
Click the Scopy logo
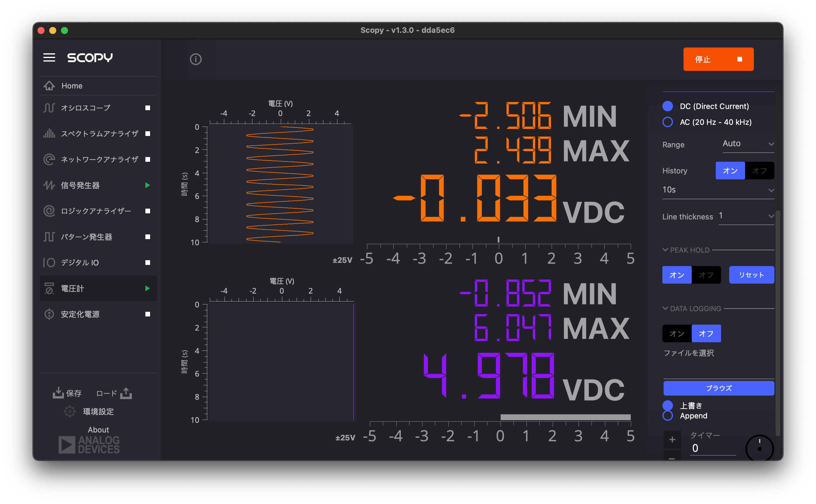coord(90,58)
